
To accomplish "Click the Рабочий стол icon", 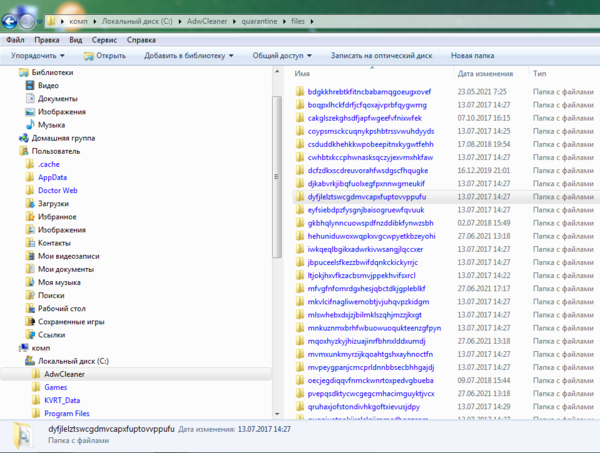I will click(x=30, y=308).
